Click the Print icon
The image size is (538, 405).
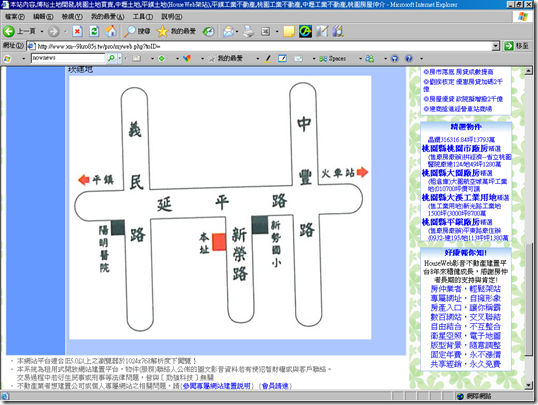(249, 31)
